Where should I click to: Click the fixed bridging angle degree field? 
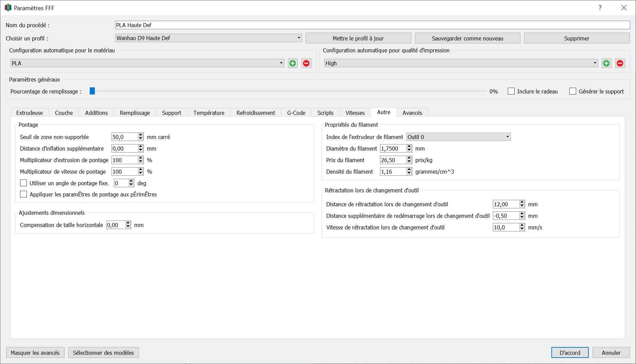(121, 183)
